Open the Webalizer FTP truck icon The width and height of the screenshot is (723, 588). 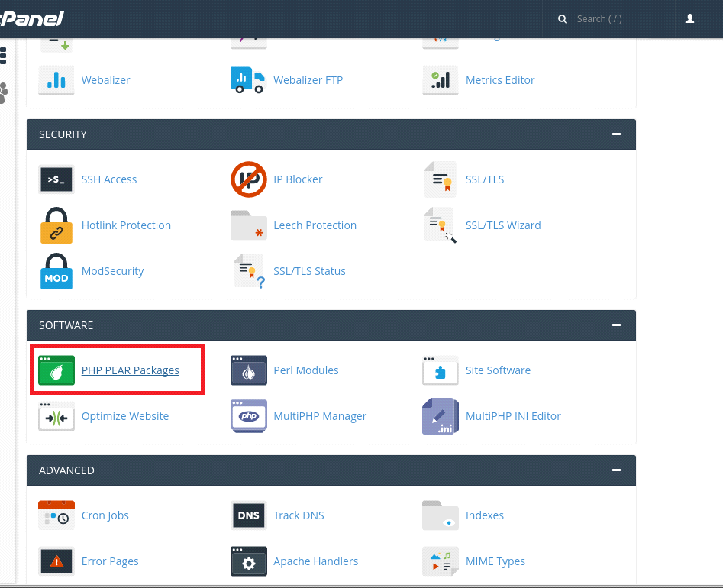(x=248, y=80)
